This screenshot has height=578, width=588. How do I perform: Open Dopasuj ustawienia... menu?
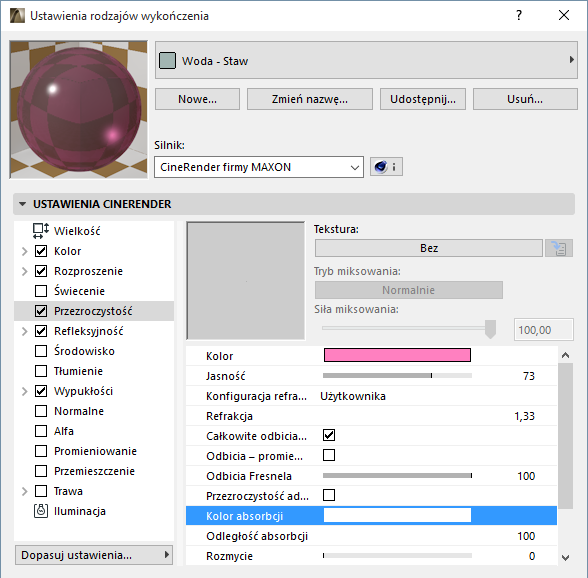94,555
